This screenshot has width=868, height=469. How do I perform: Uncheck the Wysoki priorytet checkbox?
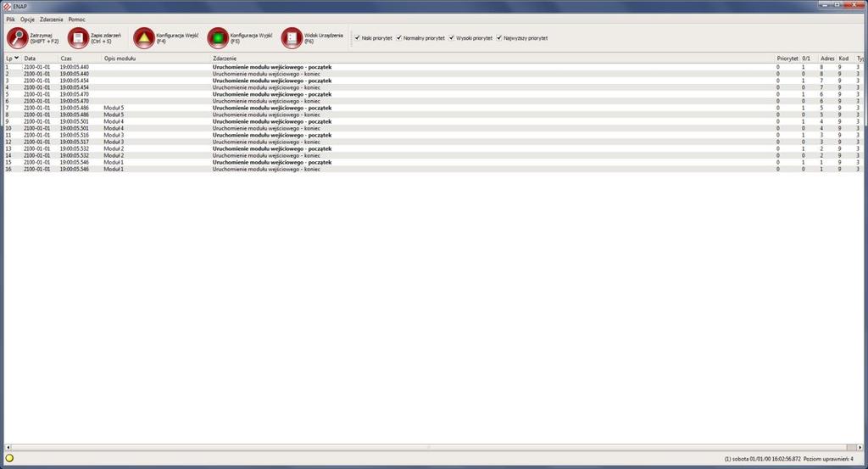coord(452,37)
